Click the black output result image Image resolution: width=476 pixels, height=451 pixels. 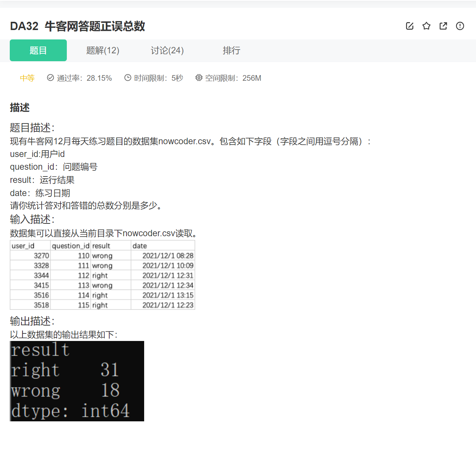tap(77, 381)
